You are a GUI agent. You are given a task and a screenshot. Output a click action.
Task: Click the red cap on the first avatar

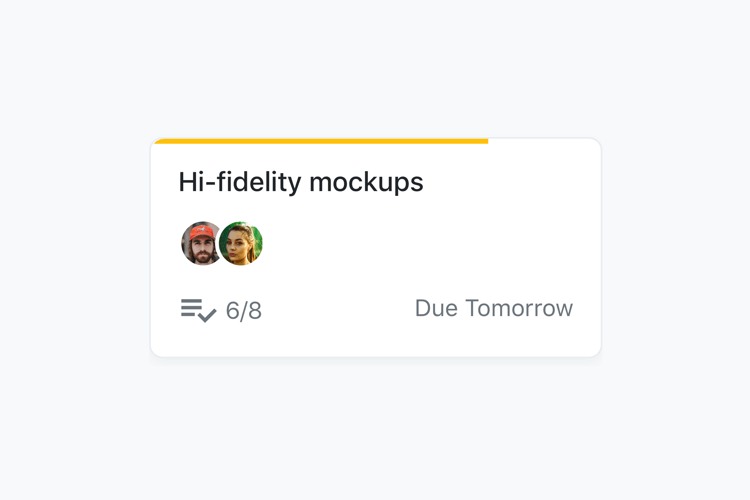click(x=200, y=233)
